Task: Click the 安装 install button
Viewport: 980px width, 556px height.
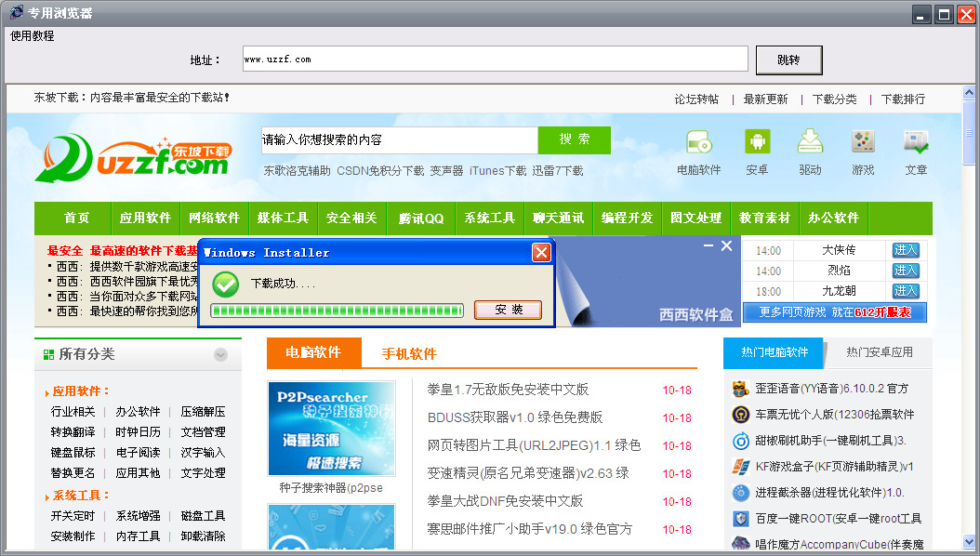Action: click(x=508, y=310)
